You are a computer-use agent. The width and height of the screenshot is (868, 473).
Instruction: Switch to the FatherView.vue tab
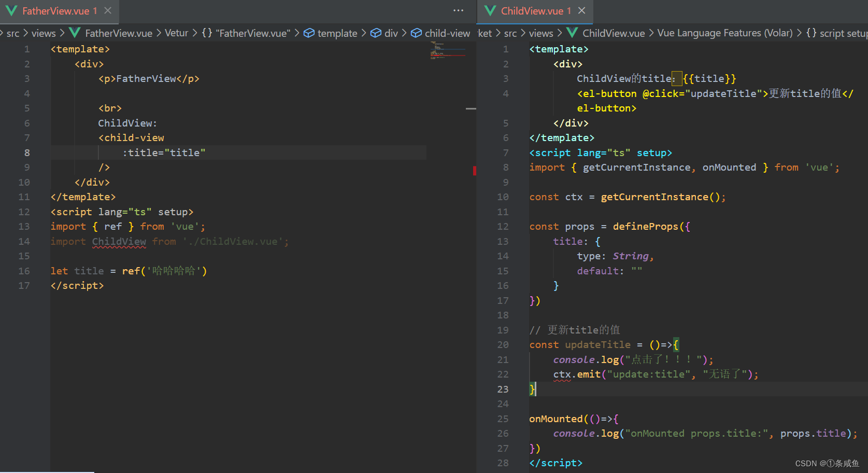coord(59,11)
